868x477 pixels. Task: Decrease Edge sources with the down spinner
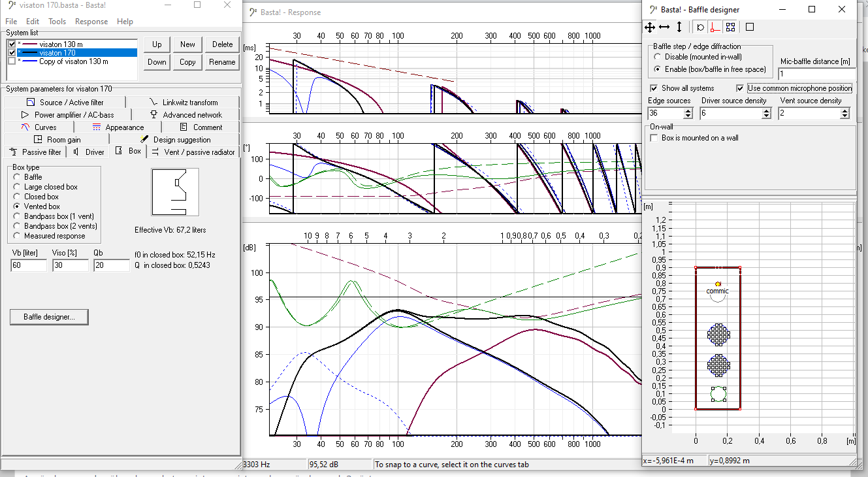[x=689, y=116]
